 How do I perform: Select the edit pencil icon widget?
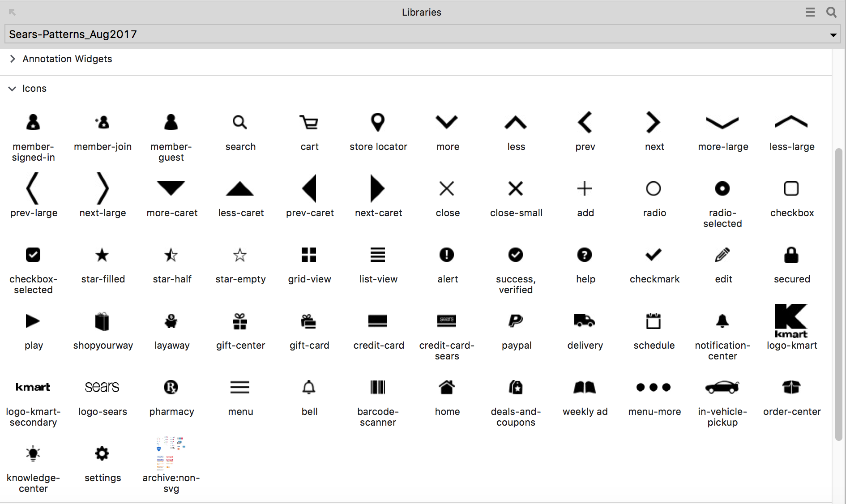pos(722,255)
